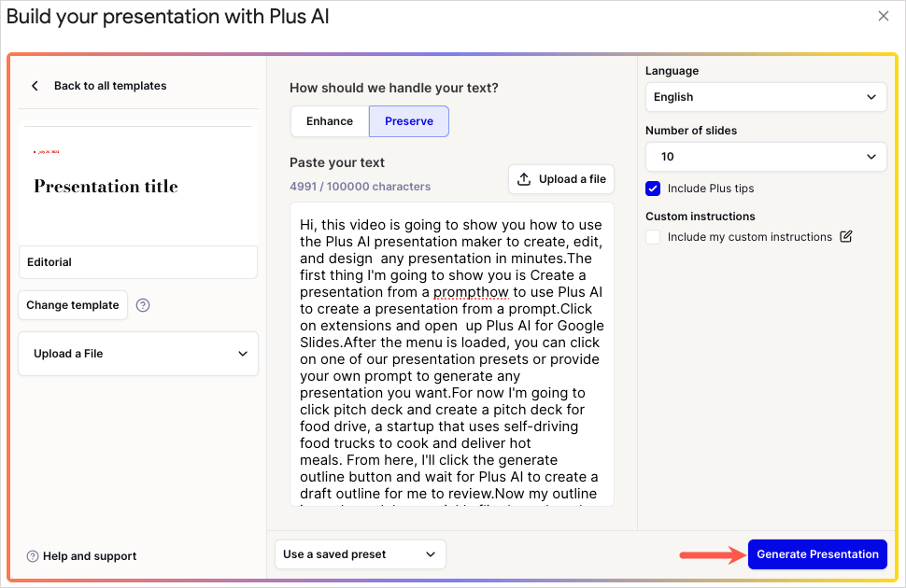This screenshot has height=588, width=906.
Task: Check Include my custom instructions box
Action: pyautogui.click(x=653, y=237)
